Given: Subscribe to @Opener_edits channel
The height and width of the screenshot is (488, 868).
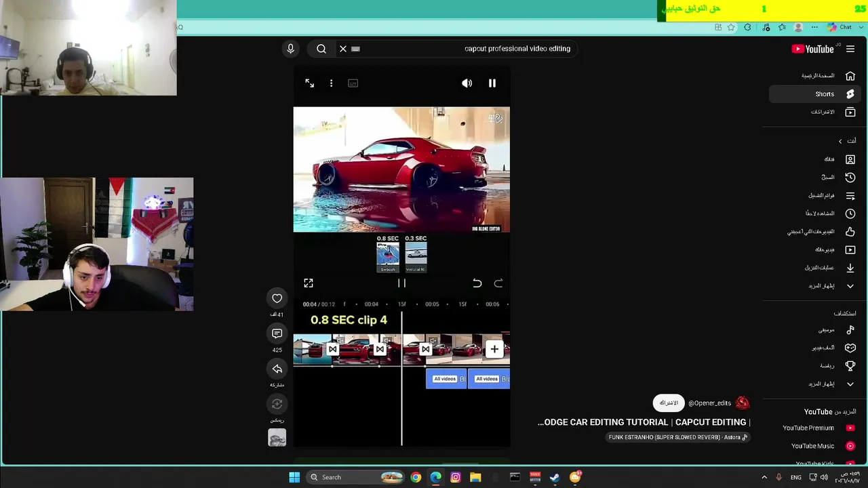Looking at the screenshot, I should click(x=669, y=403).
